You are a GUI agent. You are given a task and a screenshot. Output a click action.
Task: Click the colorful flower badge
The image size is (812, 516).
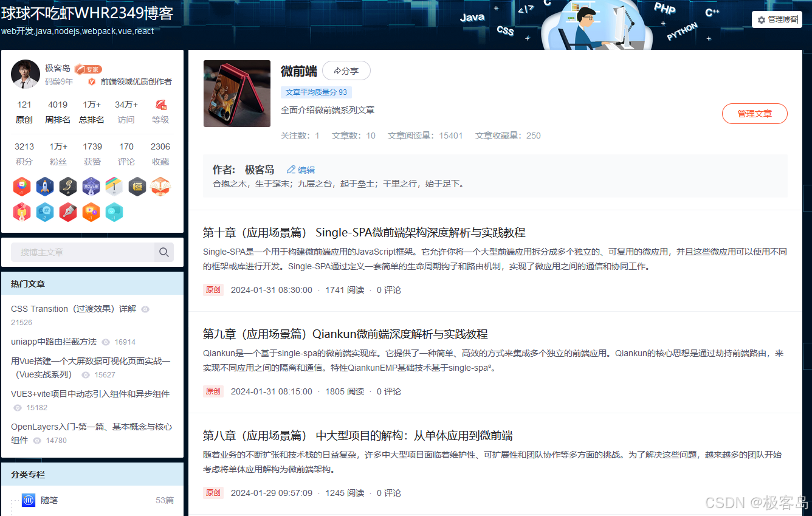point(22,187)
